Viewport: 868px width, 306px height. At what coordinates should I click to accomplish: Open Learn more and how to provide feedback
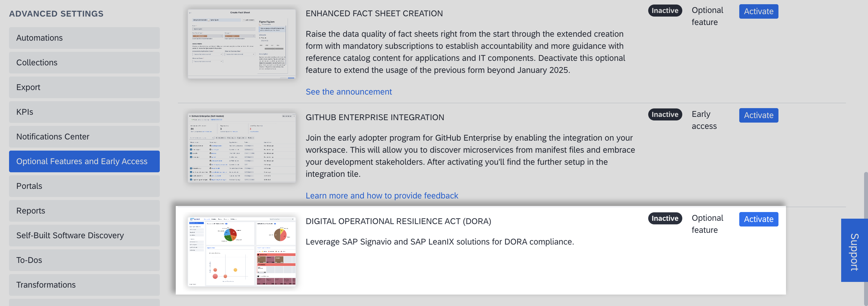(x=381, y=195)
